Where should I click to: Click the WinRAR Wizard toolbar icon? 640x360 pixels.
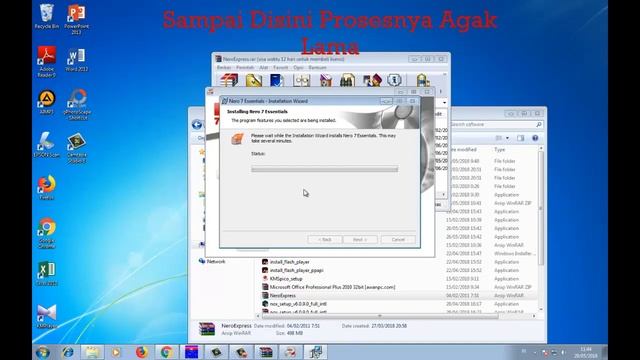[372, 80]
